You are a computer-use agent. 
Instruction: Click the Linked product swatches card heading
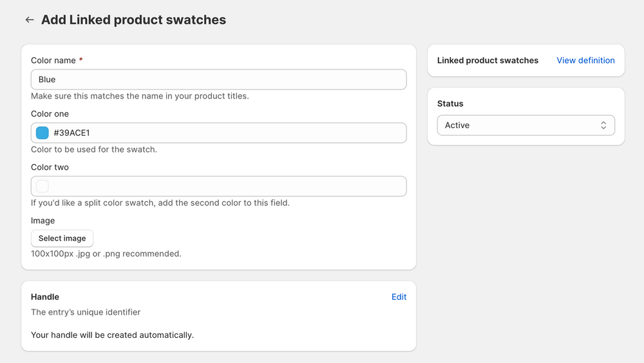point(488,60)
